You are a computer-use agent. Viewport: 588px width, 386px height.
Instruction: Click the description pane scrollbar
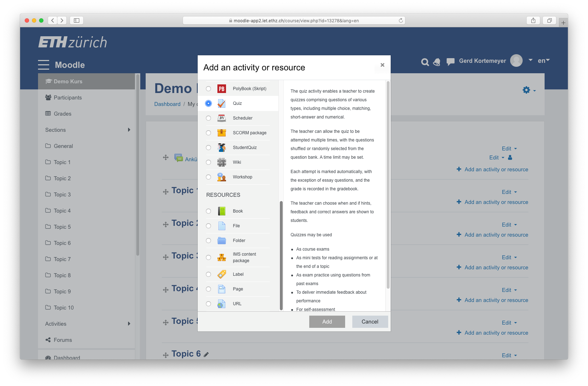pyautogui.click(x=388, y=185)
